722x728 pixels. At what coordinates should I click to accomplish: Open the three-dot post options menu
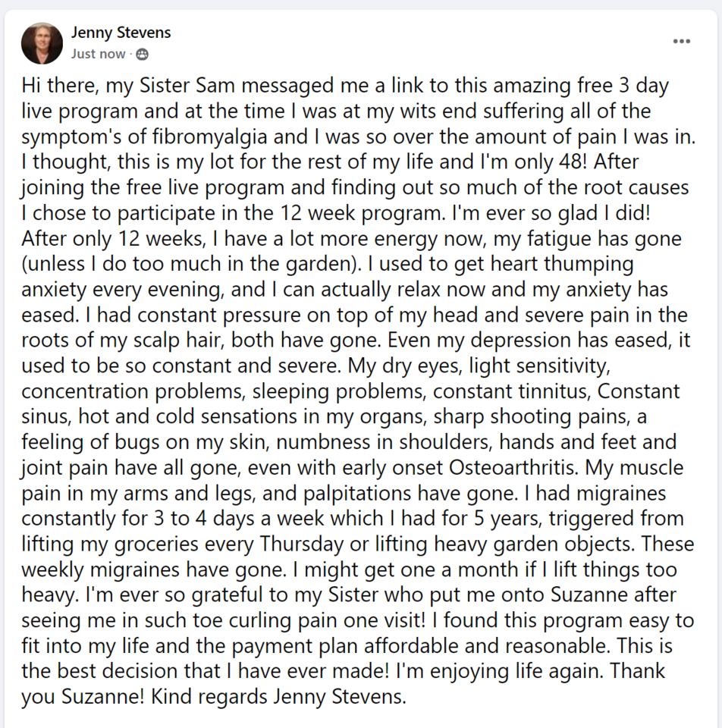(681, 41)
